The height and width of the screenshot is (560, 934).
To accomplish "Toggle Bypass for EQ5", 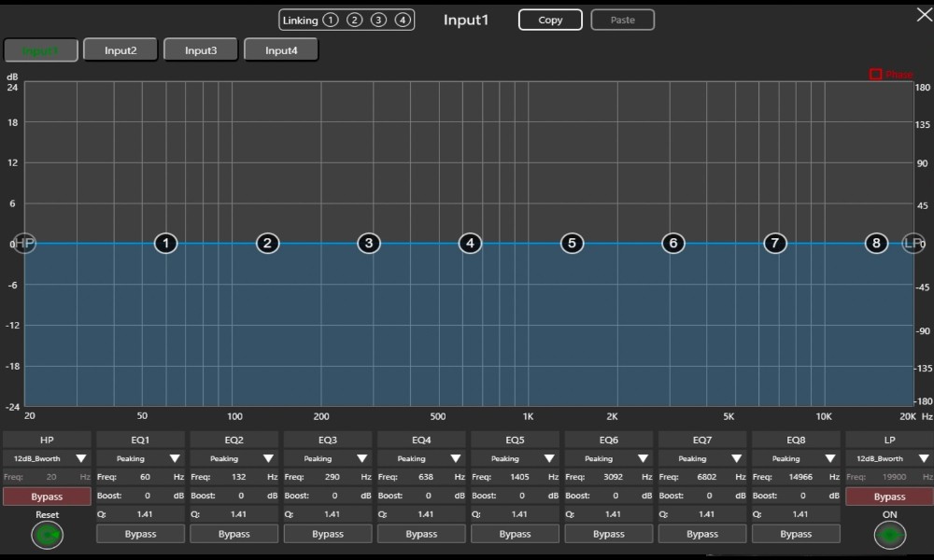I will click(x=515, y=534).
